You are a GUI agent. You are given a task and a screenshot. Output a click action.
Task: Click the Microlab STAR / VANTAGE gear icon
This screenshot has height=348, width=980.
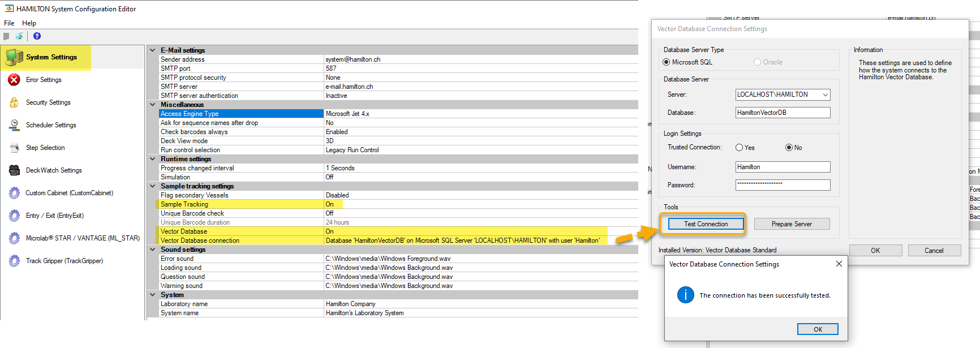pyautogui.click(x=14, y=238)
